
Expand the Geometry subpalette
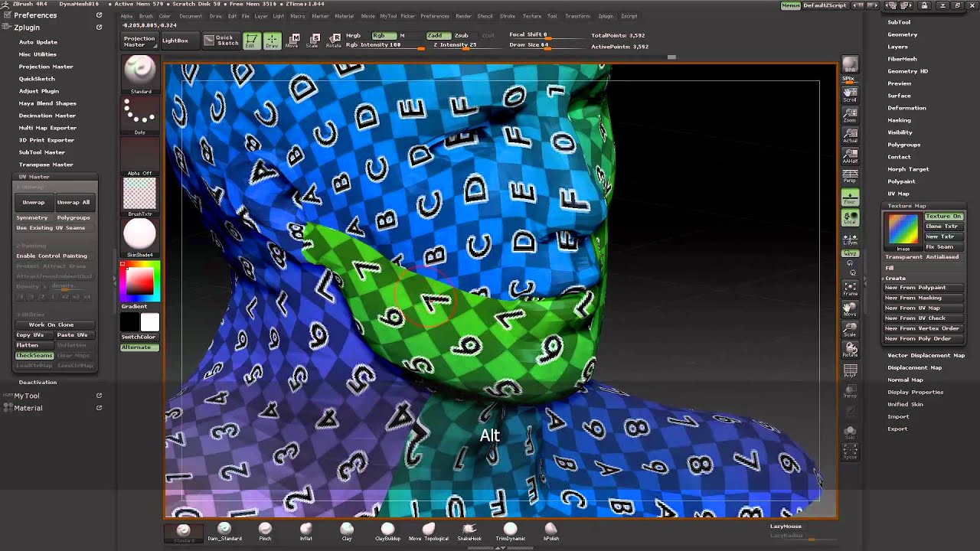click(902, 34)
